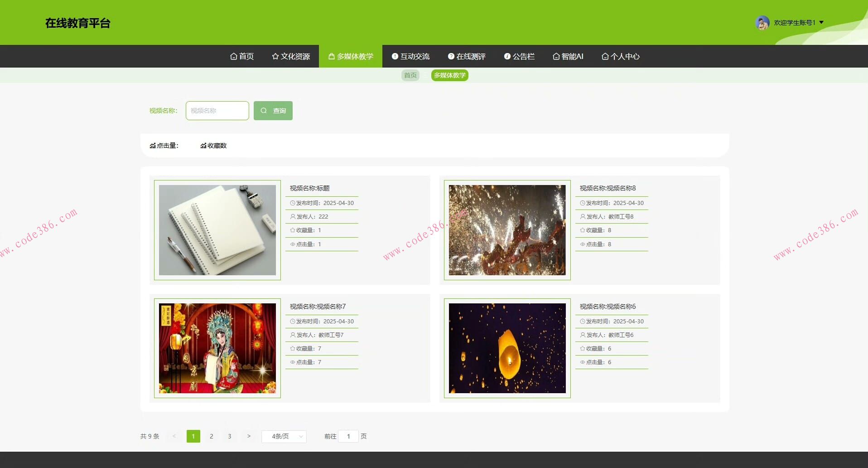This screenshot has height=468, width=868.
Task: Sort videos by 点击量
Action: (x=164, y=146)
